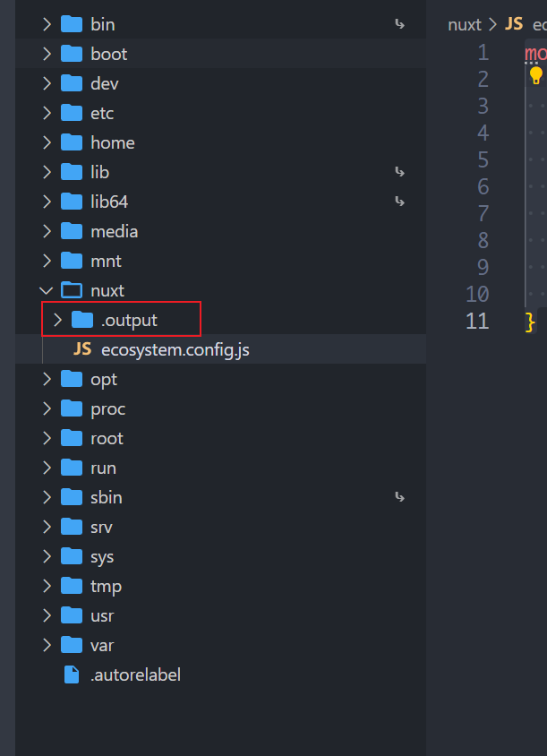Open ecosystem.config.js in the explorer
547x756 pixels.
coord(175,349)
